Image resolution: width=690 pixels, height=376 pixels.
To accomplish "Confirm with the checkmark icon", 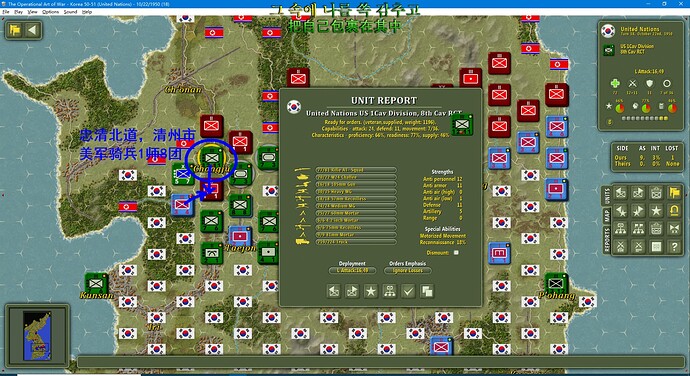I will click(x=408, y=291).
